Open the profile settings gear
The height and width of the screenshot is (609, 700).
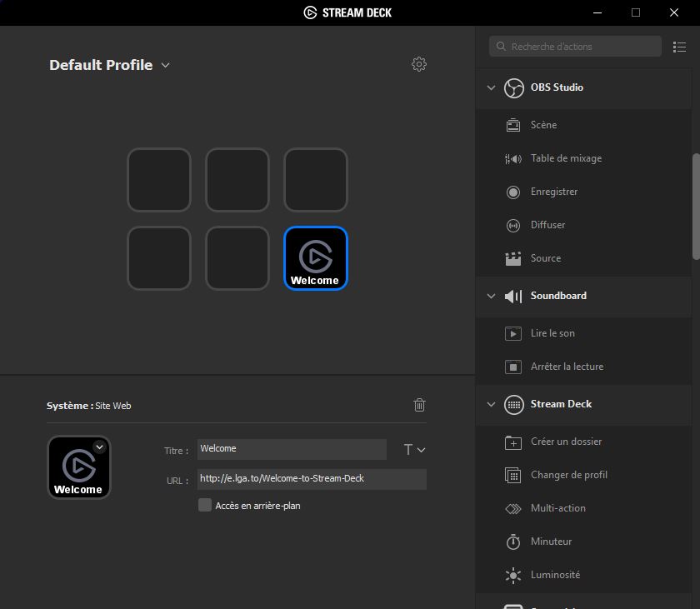tap(418, 64)
